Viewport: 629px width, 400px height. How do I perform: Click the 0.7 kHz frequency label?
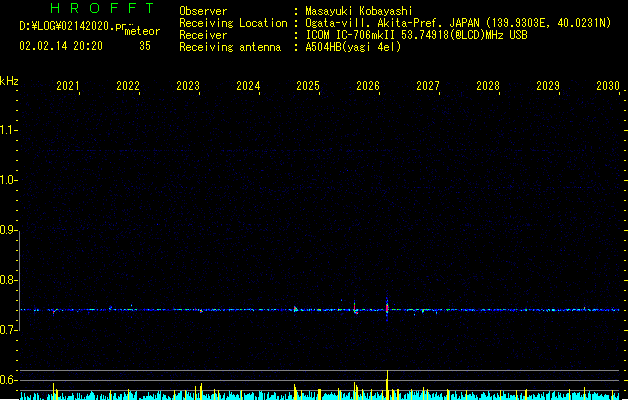[x=7, y=330]
